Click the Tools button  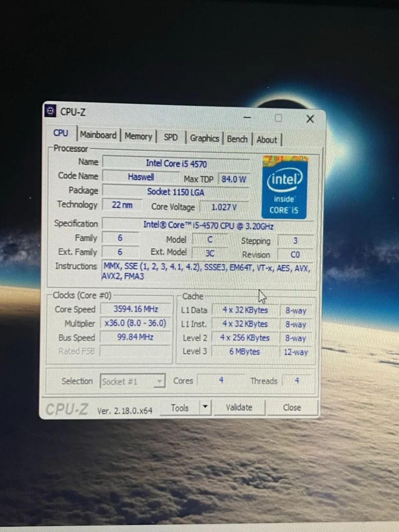[180, 408]
